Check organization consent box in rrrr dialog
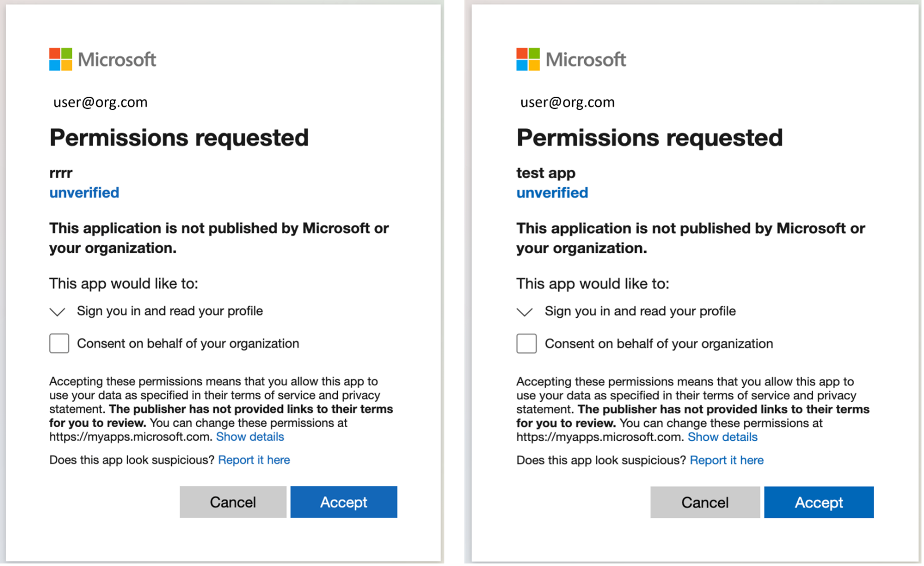The height and width of the screenshot is (566, 924). click(x=59, y=343)
